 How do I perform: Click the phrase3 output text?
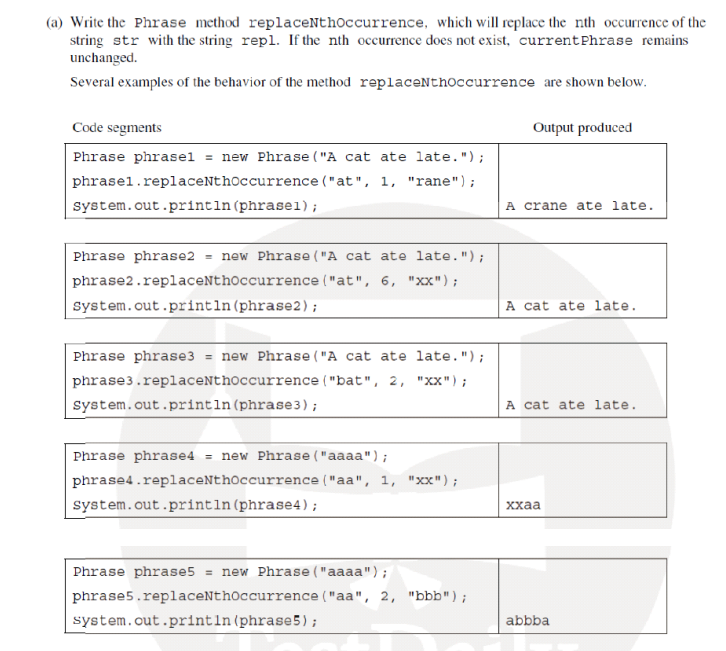[x=571, y=405]
